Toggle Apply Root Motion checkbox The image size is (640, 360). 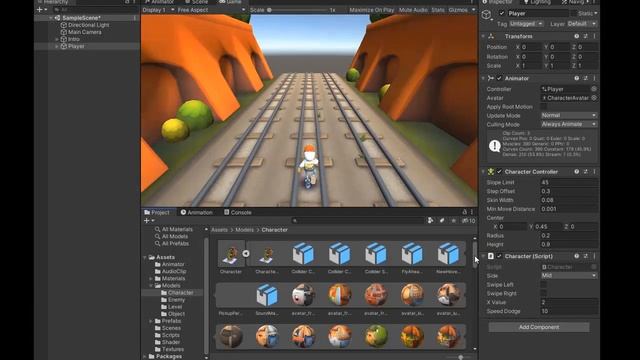click(544, 107)
